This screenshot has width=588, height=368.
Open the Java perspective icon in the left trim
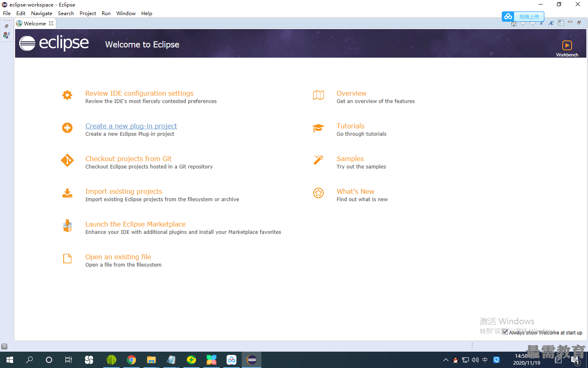[6, 36]
